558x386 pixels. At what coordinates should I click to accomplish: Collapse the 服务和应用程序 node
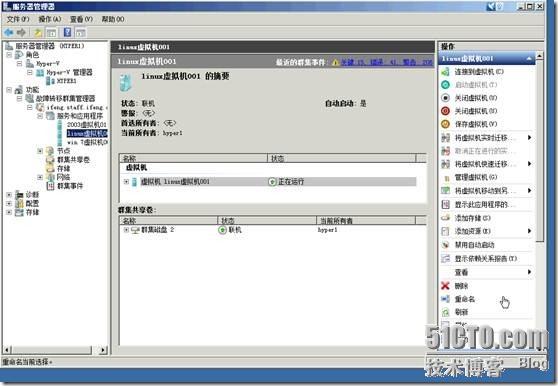click(x=40, y=116)
